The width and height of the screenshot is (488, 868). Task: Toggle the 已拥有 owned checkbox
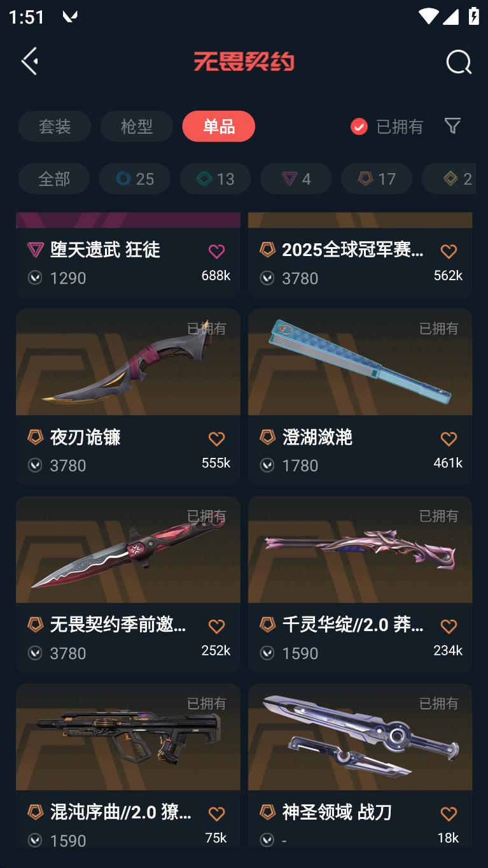359,126
